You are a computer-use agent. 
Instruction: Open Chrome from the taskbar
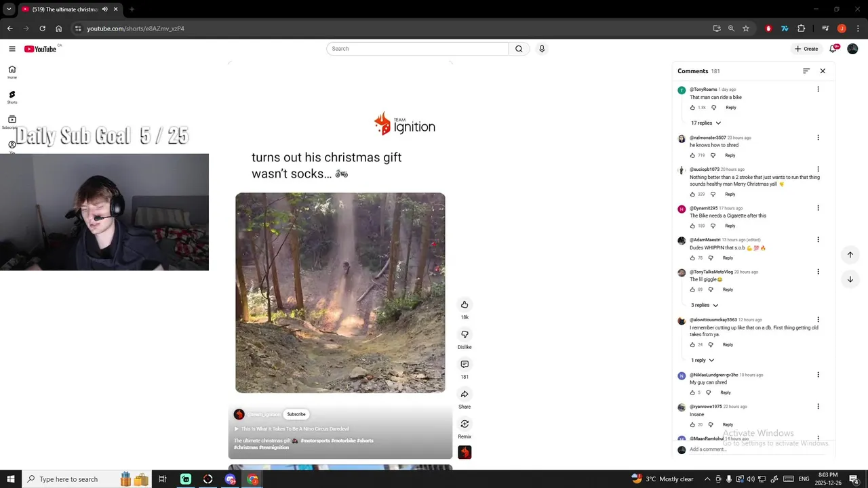pyautogui.click(x=253, y=479)
